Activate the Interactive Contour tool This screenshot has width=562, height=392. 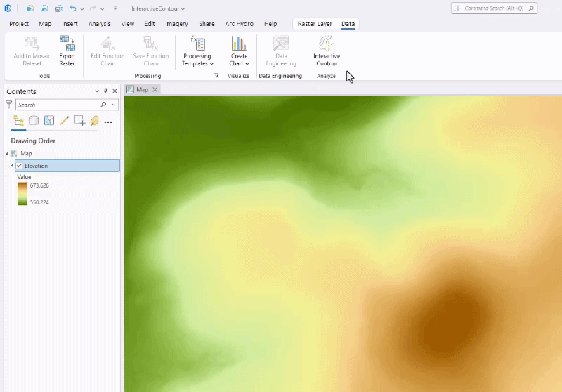(x=327, y=51)
